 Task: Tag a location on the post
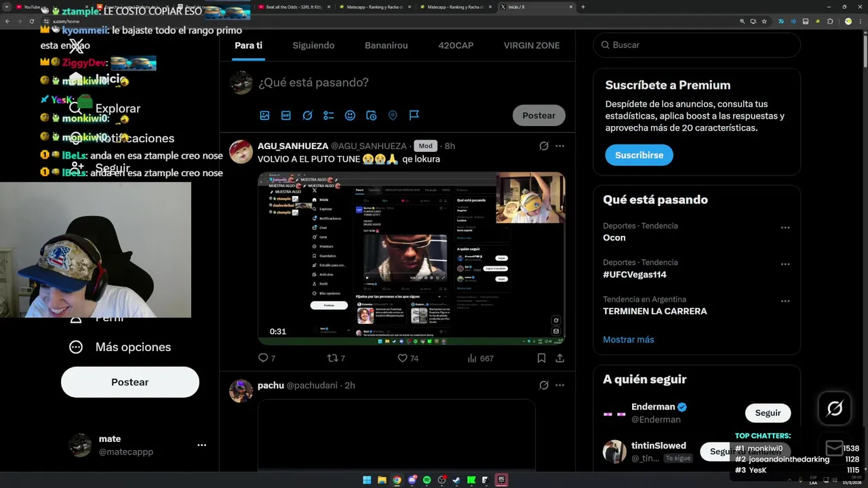[393, 116]
